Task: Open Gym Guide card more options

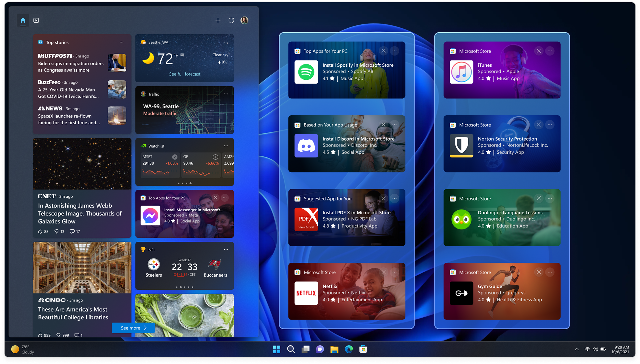Action: [x=550, y=272]
